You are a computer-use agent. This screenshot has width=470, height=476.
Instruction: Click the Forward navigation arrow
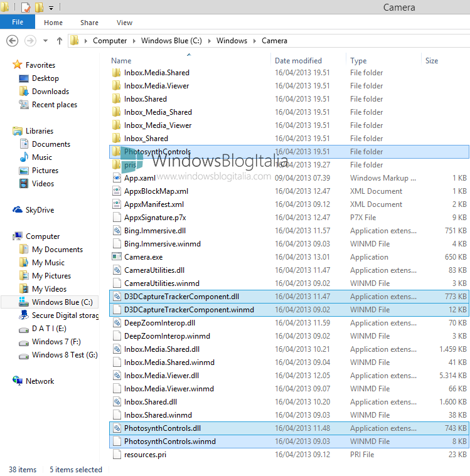30,41
